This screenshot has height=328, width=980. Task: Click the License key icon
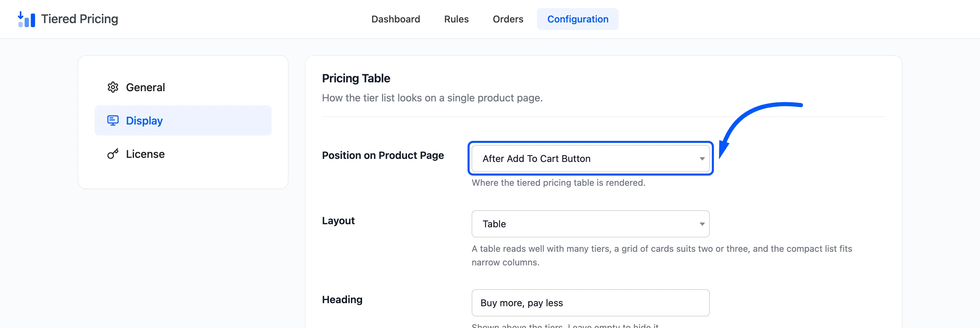(x=113, y=154)
